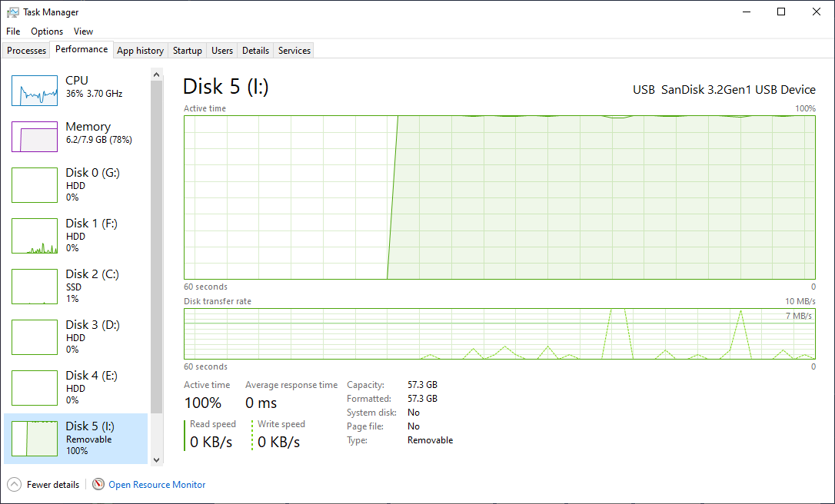
Task: Select the Disk 1 (F:) graph thumbnail
Action: (35, 236)
